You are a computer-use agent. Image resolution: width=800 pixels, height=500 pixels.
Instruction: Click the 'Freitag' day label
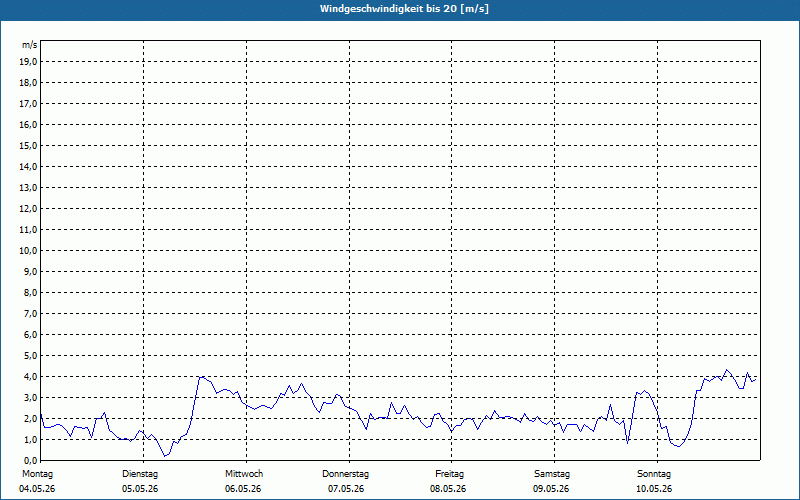[x=449, y=474]
